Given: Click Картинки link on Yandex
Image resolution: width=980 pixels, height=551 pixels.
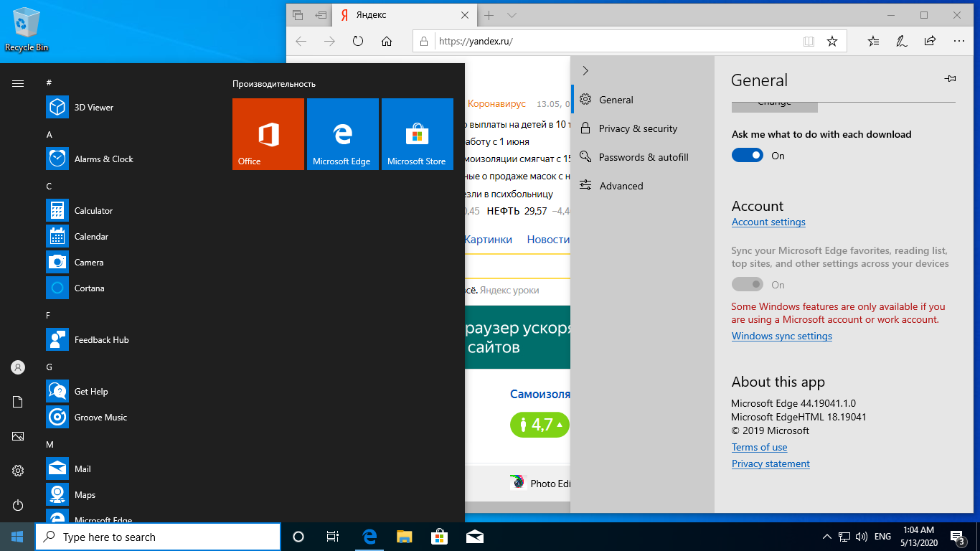Looking at the screenshot, I should [489, 240].
